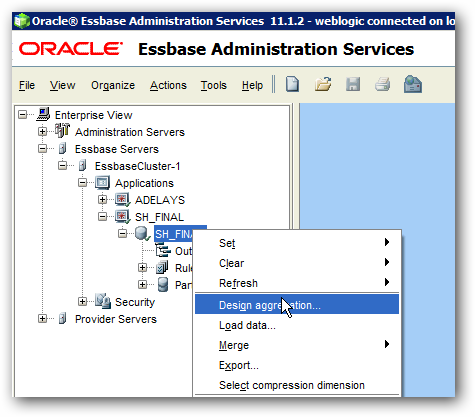Screen dimensions: 475x417
Task: Click the Outline hierarchy icon
Action: pyautogui.click(x=163, y=250)
